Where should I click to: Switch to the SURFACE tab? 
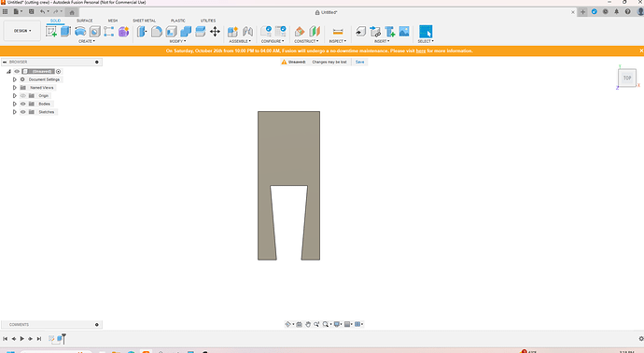click(x=85, y=21)
